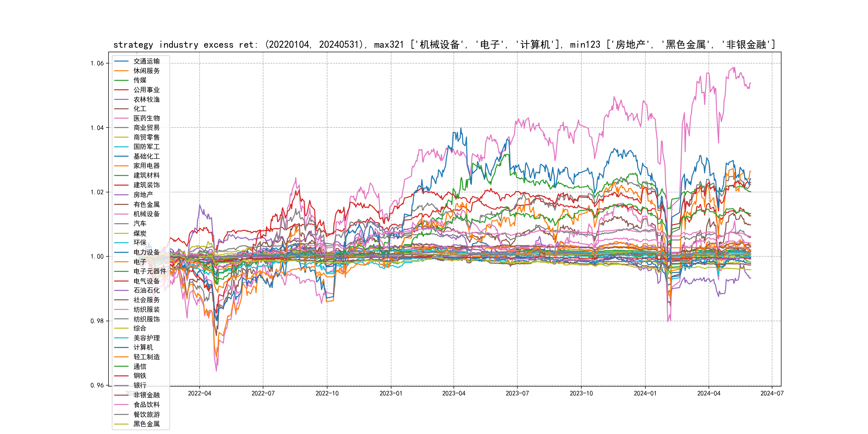Click the 计算机 legend entry
Screen dimensions: 868x434
[x=143, y=347]
